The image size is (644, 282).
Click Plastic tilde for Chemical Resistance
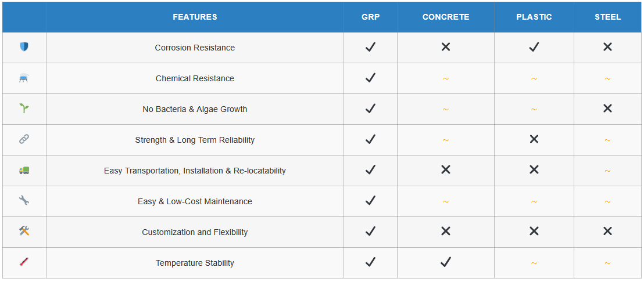tap(534, 78)
